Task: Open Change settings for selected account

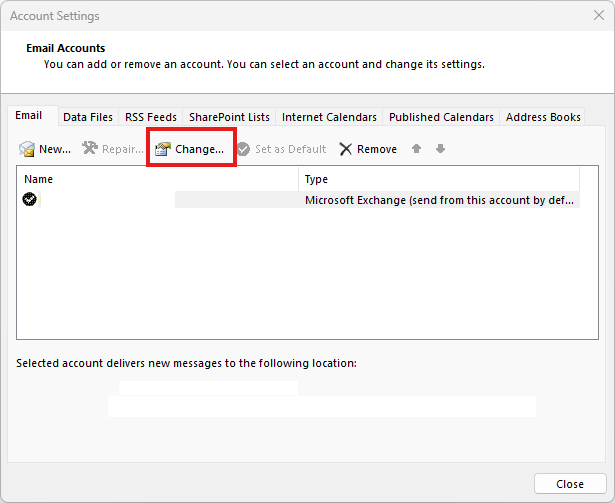Action: 190,149
